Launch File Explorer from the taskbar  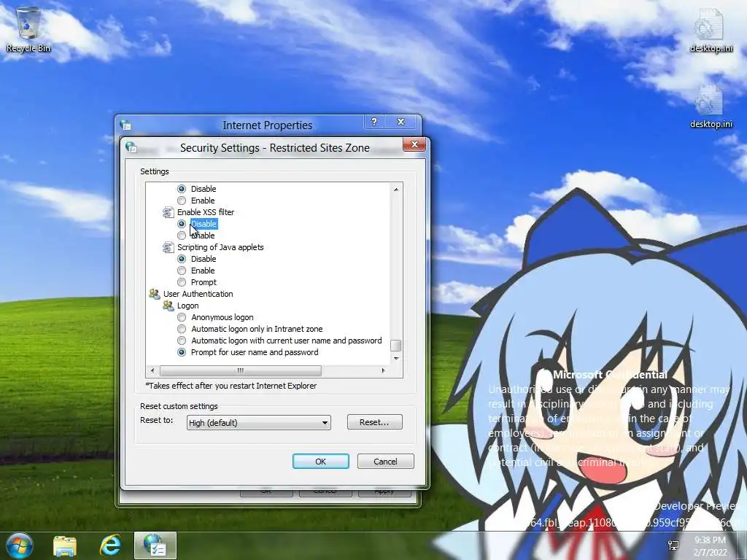pyautogui.click(x=65, y=545)
